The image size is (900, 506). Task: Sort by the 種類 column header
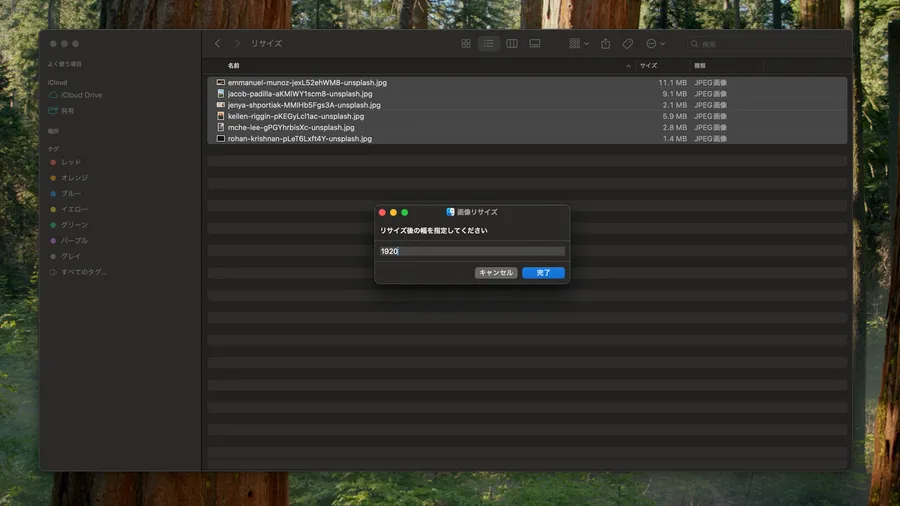(x=700, y=66)
